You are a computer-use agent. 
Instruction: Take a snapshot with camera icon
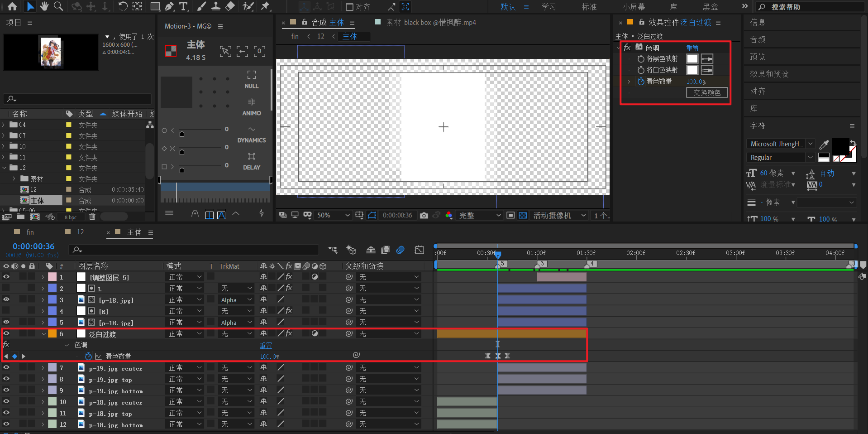coord(424,215)
